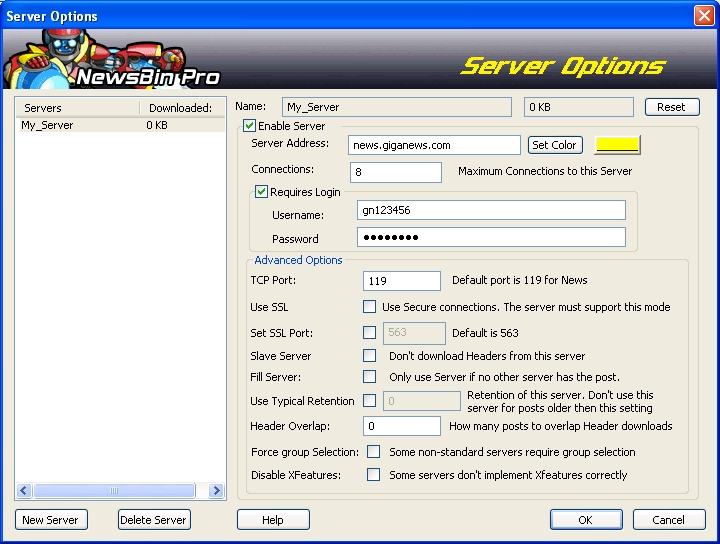Check the Set SSL Port checkbox
This screenshot has width=720, height=544.
369,332
